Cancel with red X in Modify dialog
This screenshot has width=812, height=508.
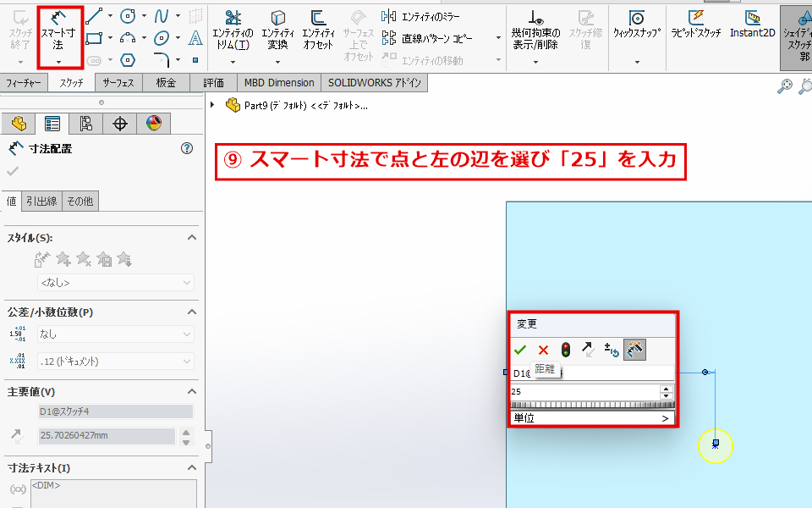coord(543,351)
